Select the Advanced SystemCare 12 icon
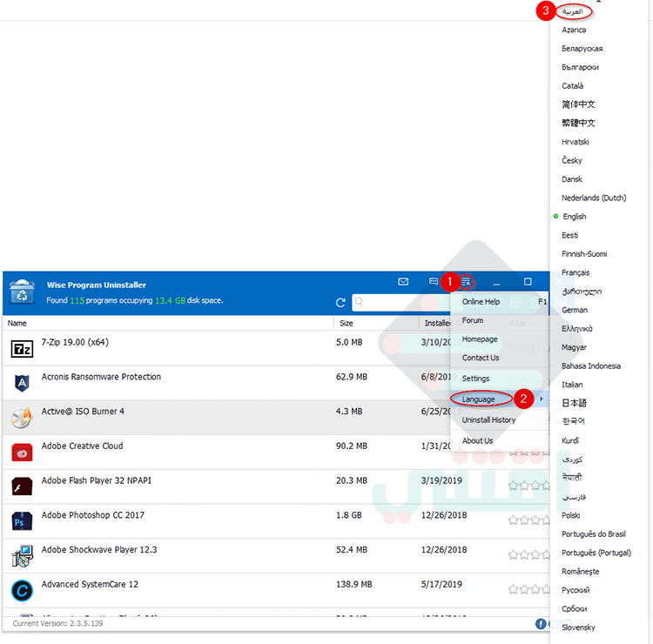This screenshot has height=644, width=653. tap(22, 590)
